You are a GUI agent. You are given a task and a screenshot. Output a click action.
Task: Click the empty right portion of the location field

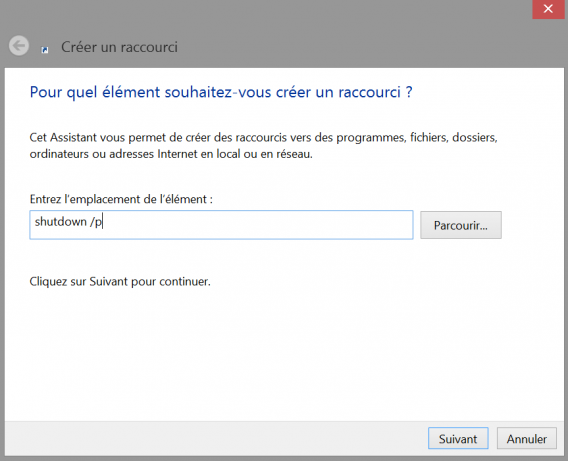[290, 225]
